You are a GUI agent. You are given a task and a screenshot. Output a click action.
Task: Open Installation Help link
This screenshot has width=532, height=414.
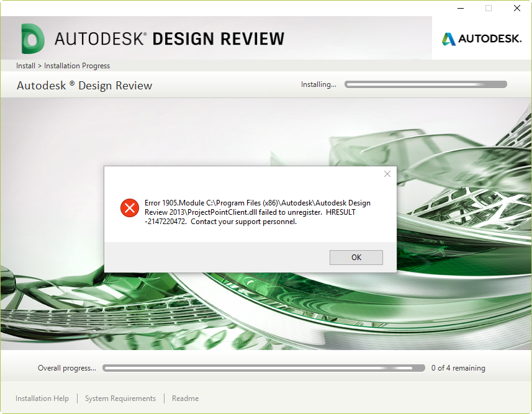(x=42, y=398)
